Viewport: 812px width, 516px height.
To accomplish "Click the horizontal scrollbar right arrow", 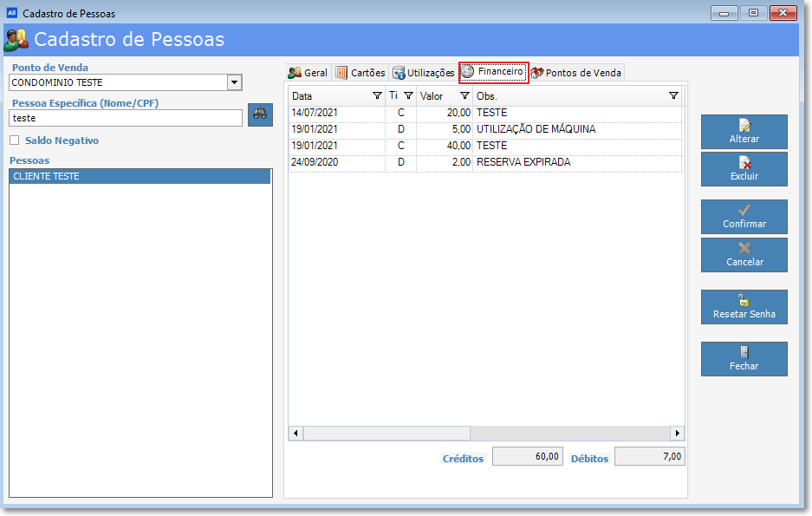I will point(677,433).
